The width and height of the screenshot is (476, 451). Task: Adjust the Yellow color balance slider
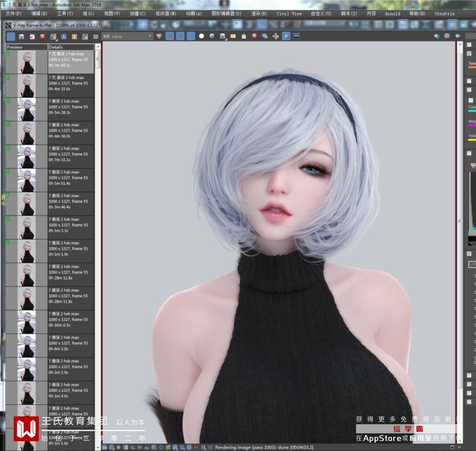[472, 140]
